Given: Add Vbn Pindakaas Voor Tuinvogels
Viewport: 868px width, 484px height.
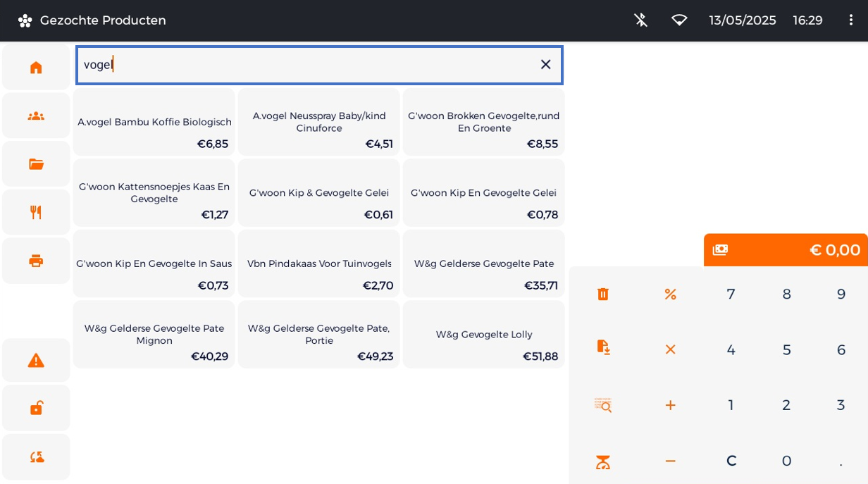Looking at the screenshot, I should [x=319, y=263].
